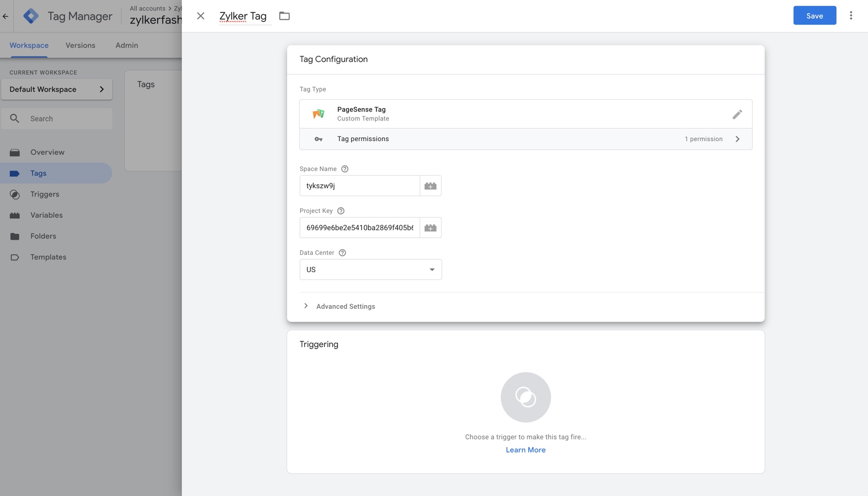868x496 pixels.
Task: Rename the tag via the Zylker Tag title
Action: 243,16
